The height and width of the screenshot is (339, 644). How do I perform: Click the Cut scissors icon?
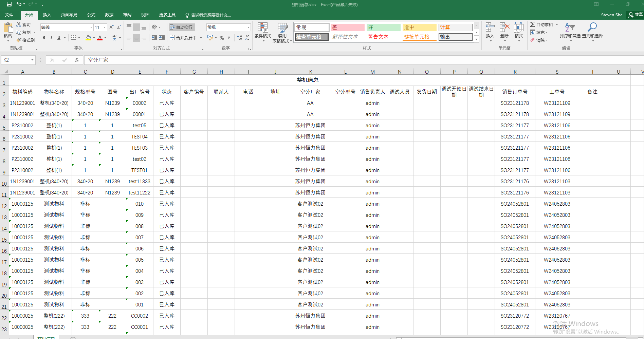[19, 24]
